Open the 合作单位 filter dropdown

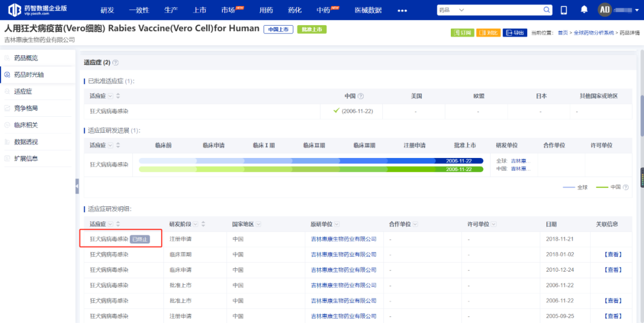click(x=415, y=224)
